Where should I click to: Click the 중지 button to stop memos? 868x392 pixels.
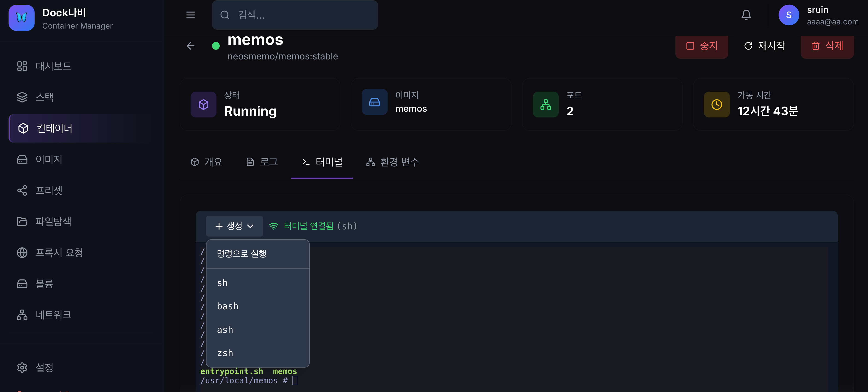pos(702,46)
